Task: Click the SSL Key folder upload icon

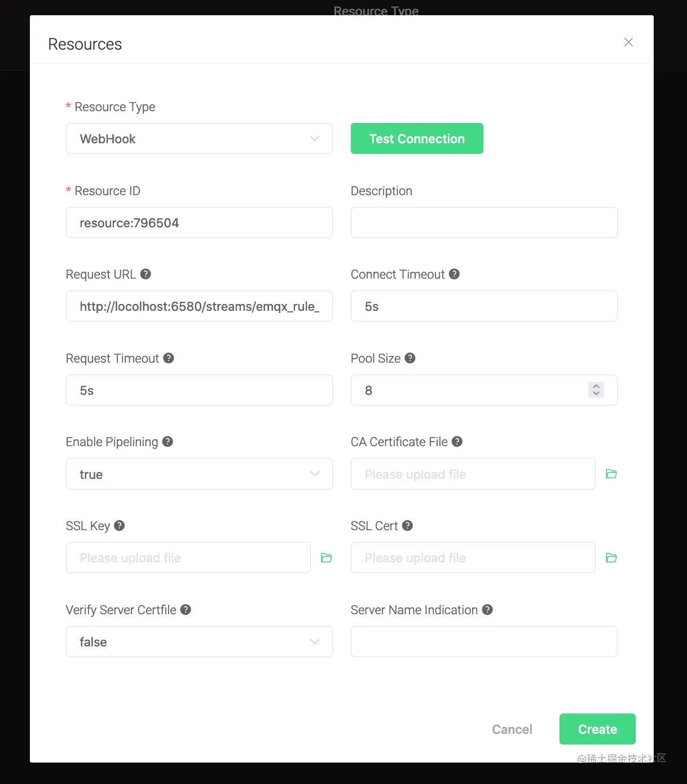Action: [x=326, y=557]
